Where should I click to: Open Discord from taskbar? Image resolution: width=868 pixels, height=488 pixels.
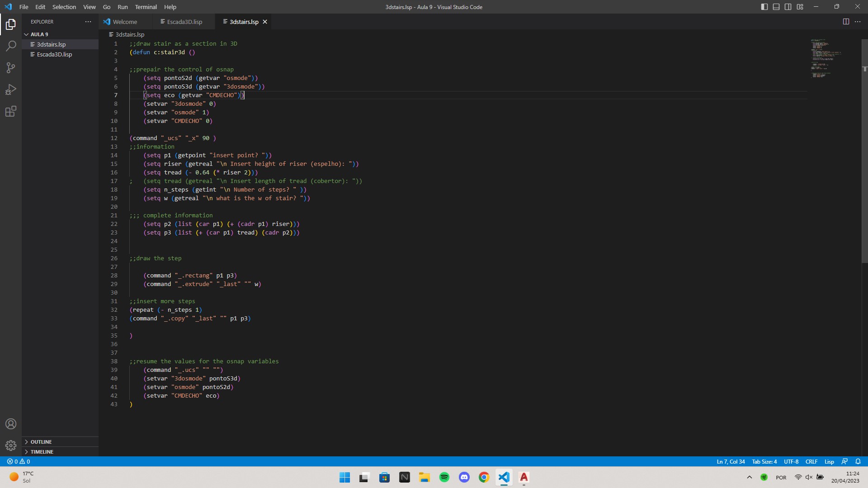[x=464, y=477]
